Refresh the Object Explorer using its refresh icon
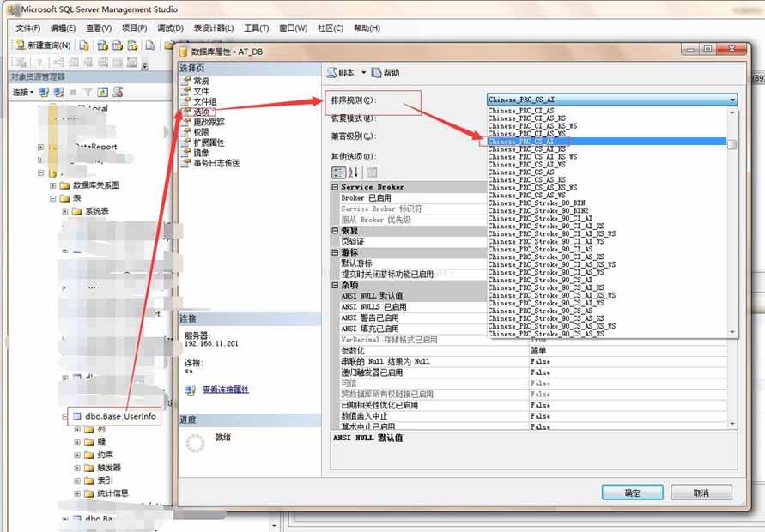The height and width of the screenshot is (532, 765). (x=101, y=90)
